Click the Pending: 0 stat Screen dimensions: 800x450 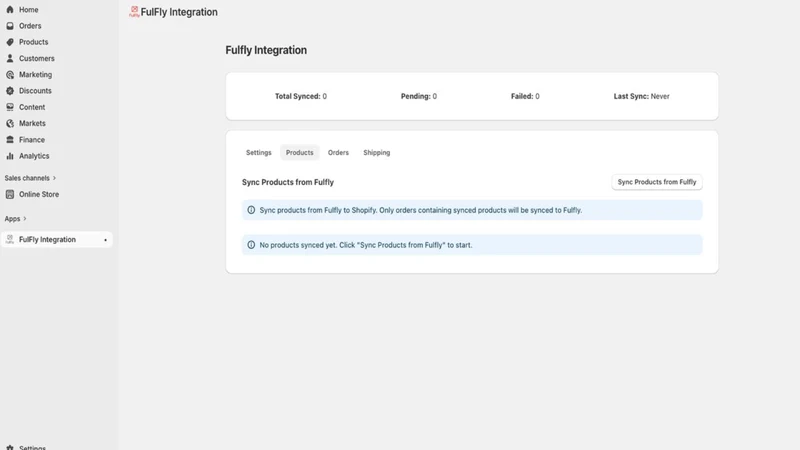(x=419, y=96)
